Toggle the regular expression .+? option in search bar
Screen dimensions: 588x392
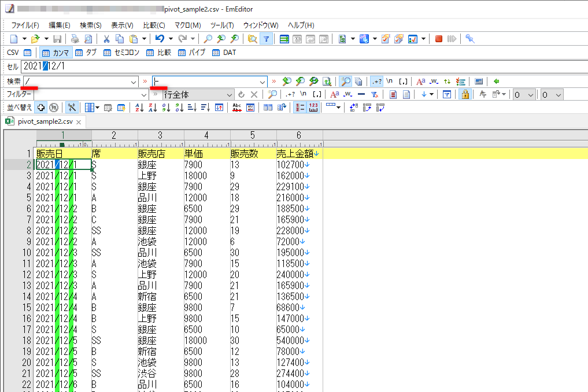(x=377, y=81)
